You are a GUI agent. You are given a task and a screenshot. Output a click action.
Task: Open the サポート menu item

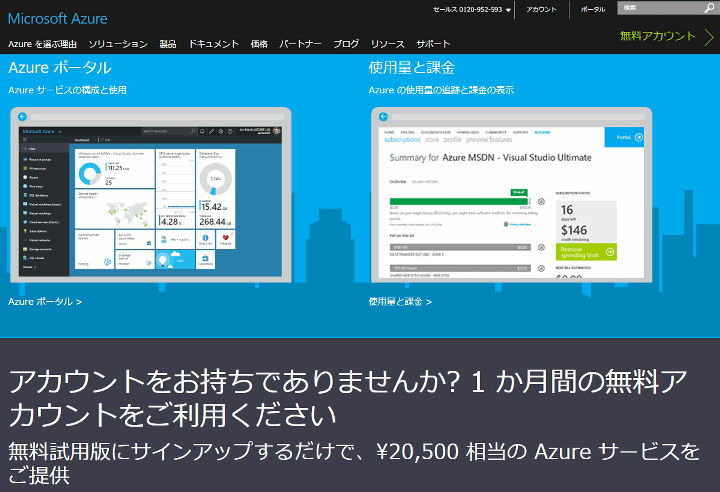point(433,44)
